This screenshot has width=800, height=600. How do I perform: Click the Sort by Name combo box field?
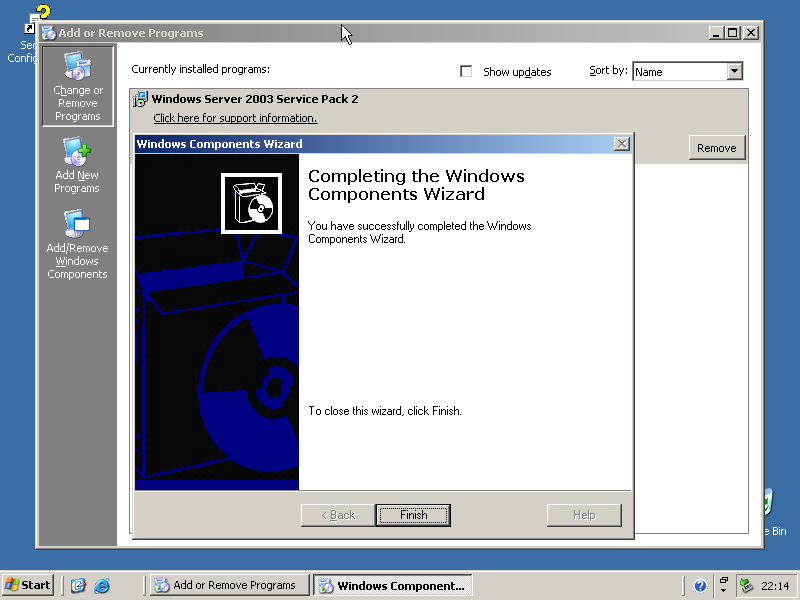coord(679,71)
